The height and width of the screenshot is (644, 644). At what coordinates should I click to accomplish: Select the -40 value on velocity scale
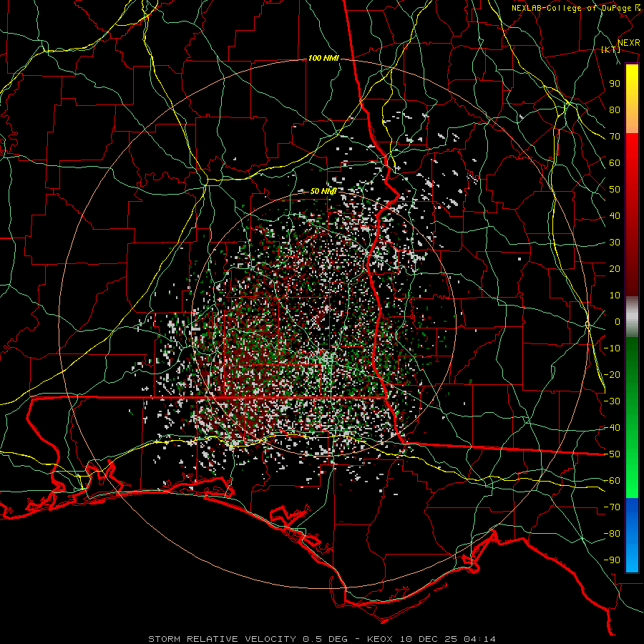612,428
